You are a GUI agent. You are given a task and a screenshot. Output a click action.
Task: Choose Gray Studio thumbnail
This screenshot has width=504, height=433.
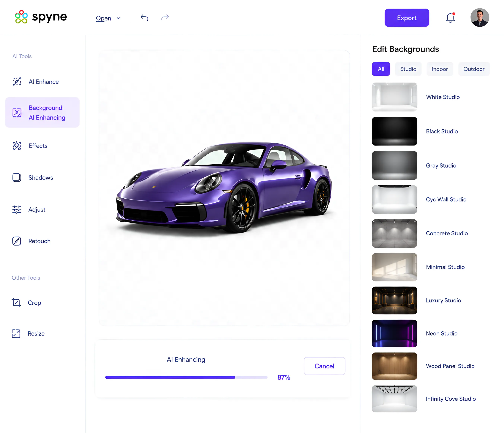click(x=394, y=165)
